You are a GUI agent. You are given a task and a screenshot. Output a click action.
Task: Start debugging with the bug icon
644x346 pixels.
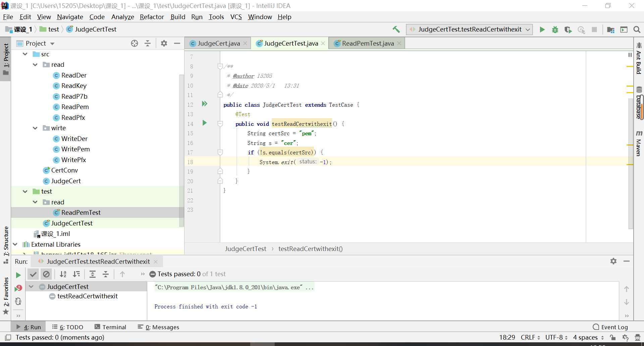point(555,30)
